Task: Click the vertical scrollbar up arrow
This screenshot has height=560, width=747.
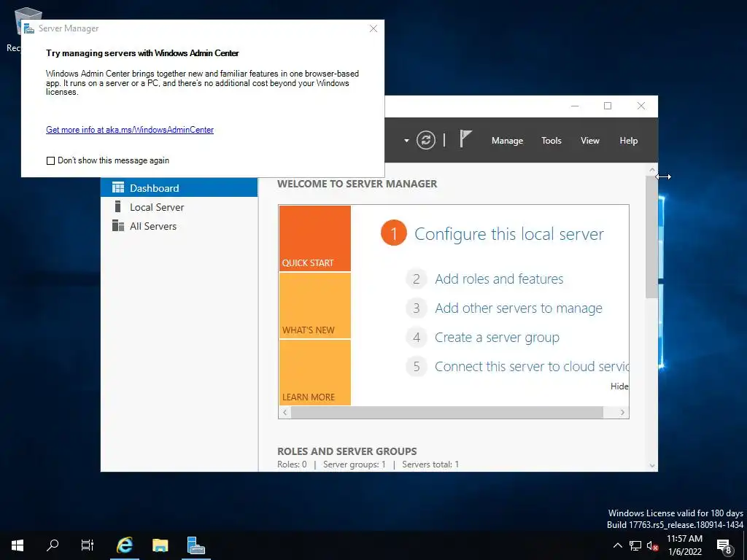Action: click(651, 169)
